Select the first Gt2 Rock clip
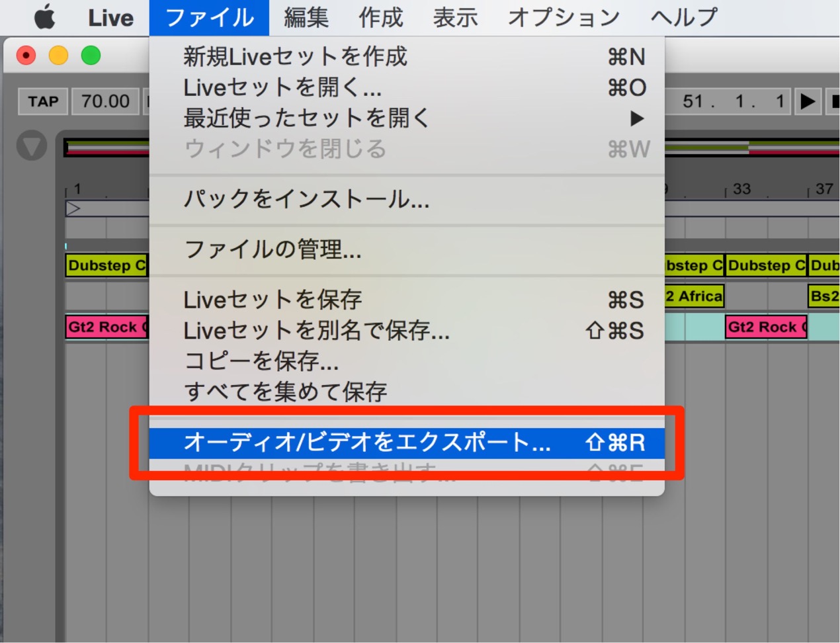Viewport: 840px width, 643px height. click(x=106, y=327)
